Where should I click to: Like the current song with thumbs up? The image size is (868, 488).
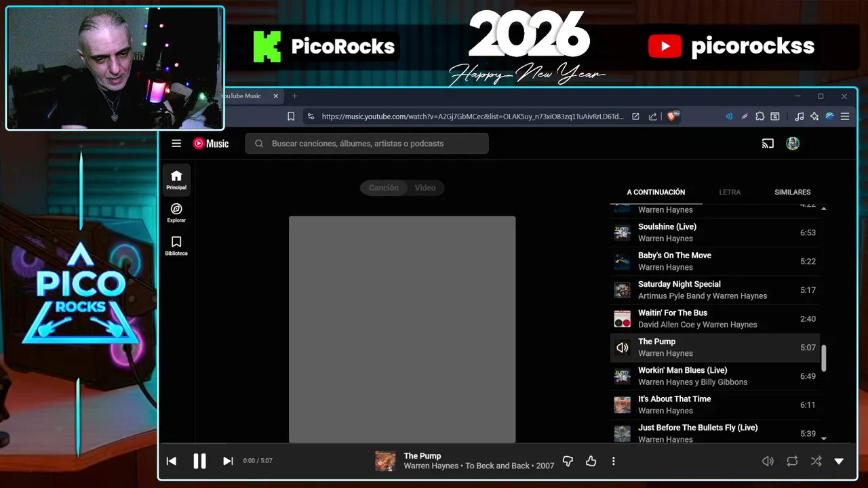click(x=591, y=461)
